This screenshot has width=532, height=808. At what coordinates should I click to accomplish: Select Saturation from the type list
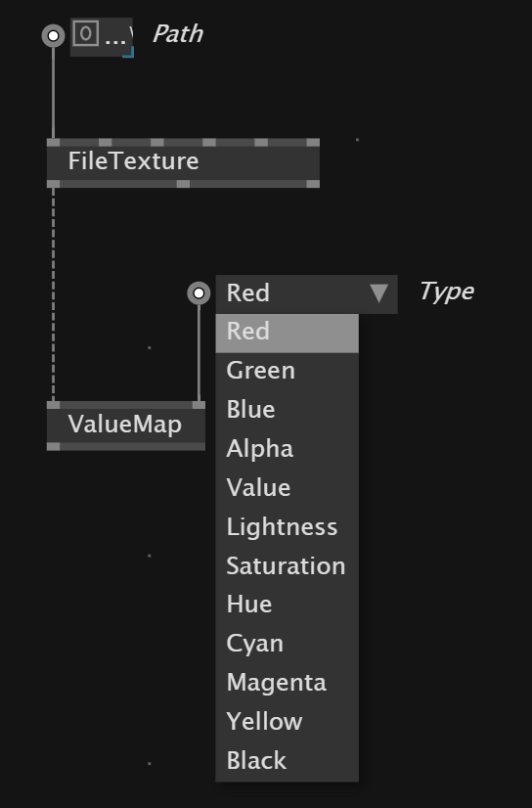tap(287, 565)
